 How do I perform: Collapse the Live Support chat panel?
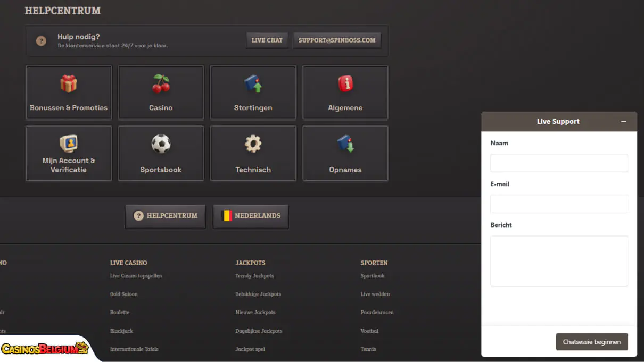tap(623, 121)
